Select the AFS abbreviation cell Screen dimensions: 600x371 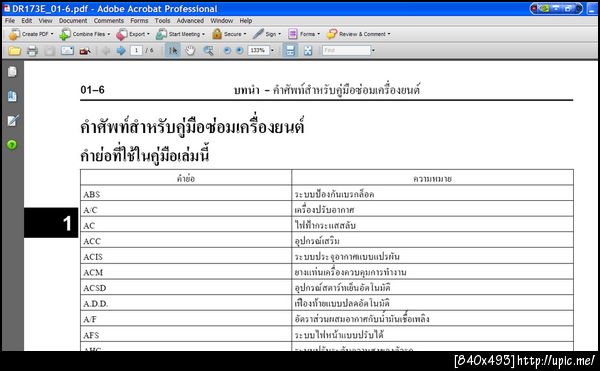[186, 335]
